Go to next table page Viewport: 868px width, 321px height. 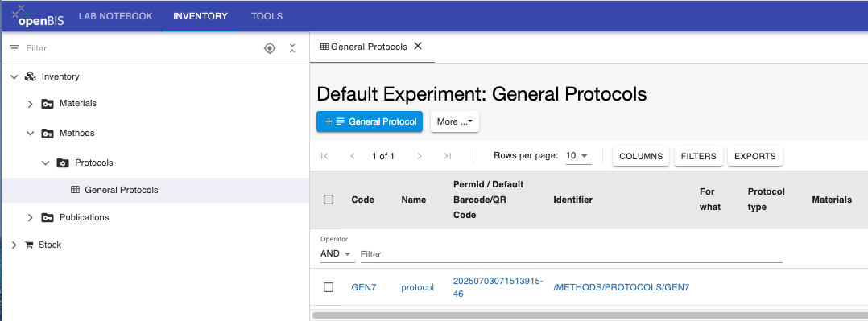tap(420, 156)
